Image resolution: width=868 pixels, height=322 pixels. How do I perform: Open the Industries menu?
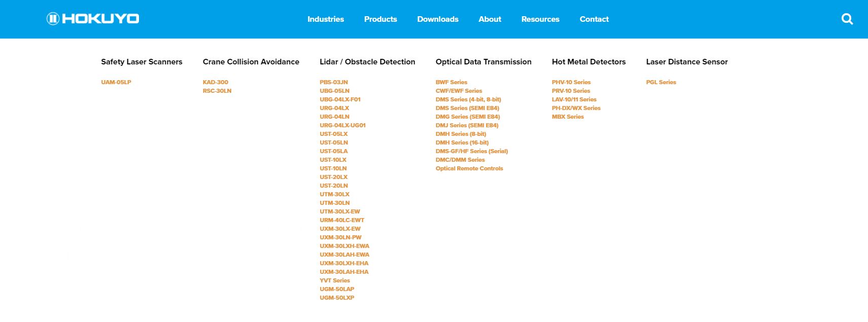click(326, 19)
